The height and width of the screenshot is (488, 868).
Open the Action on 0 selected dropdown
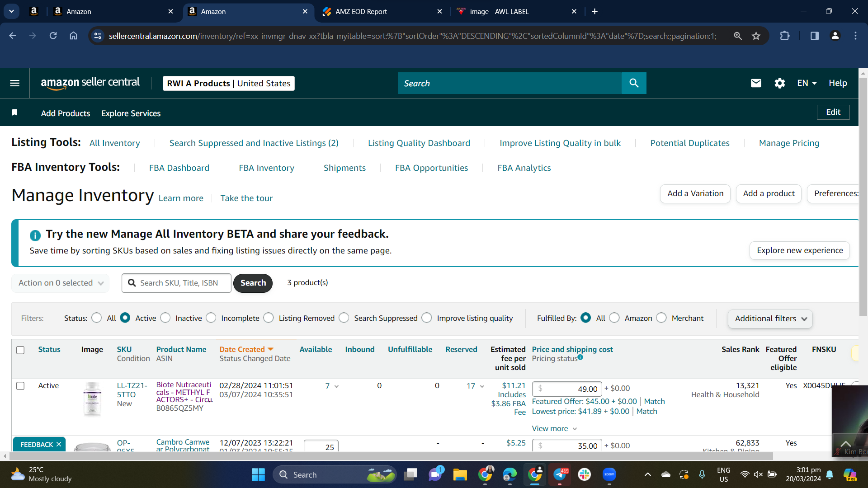pyautogui.click(x=61, y=283)
